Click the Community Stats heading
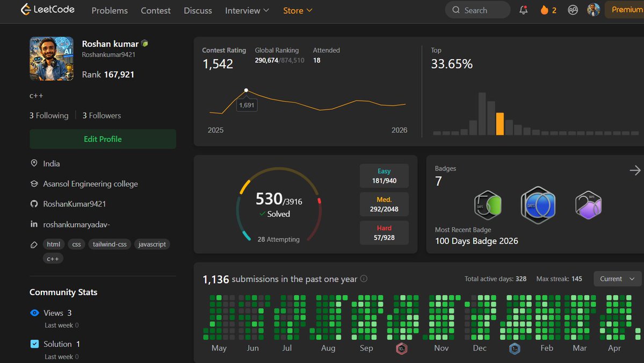The width and height of the screenshot is (644, 363). click(63, 293)
